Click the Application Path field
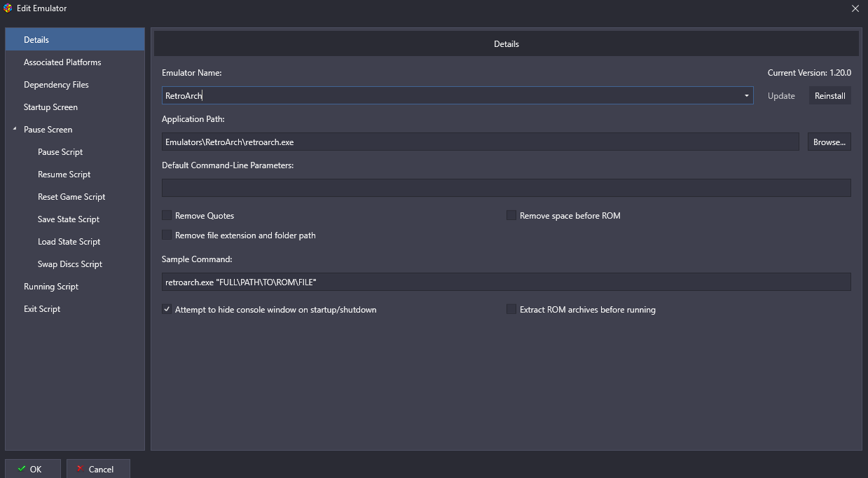The image size is (868, 478). 480,142
